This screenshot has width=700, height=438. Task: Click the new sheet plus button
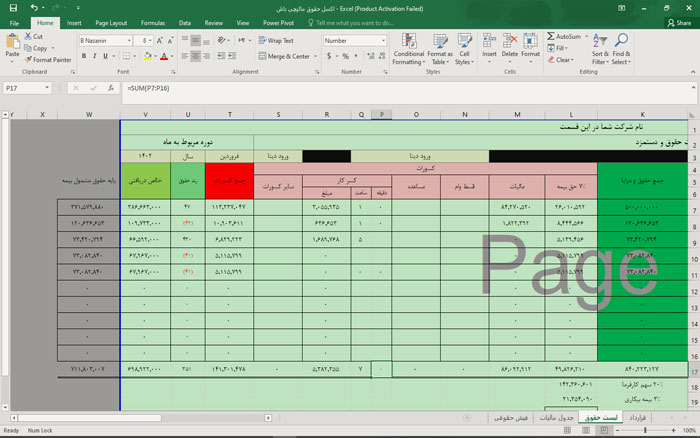(x=467, y=418)
